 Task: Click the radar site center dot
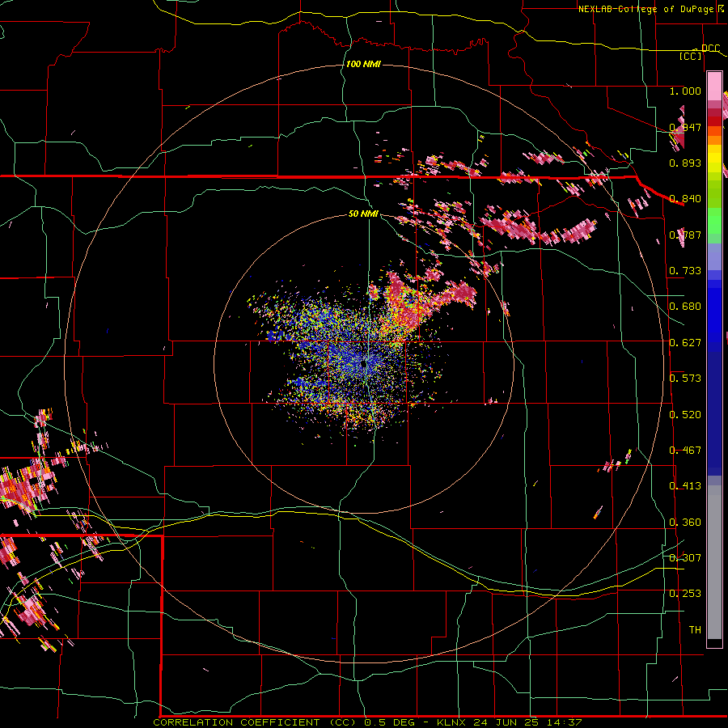click(x=363, y=365)
